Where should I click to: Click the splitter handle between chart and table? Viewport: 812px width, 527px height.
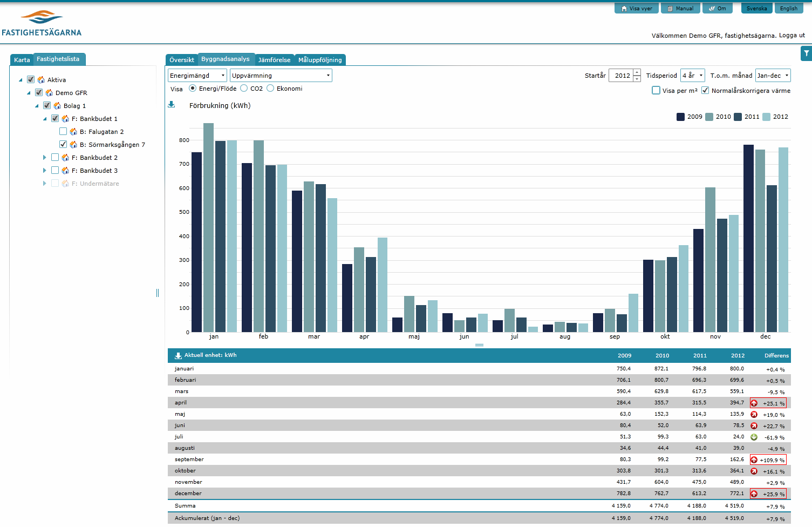point(479,345)
